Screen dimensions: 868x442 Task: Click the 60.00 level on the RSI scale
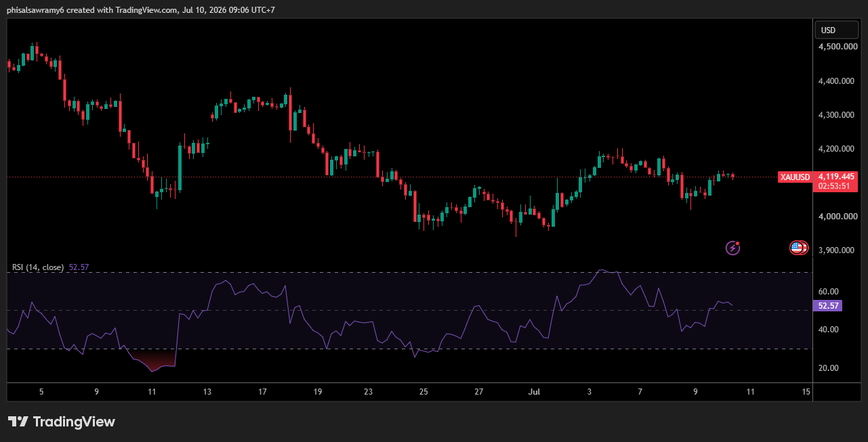[x=829, y=292]
